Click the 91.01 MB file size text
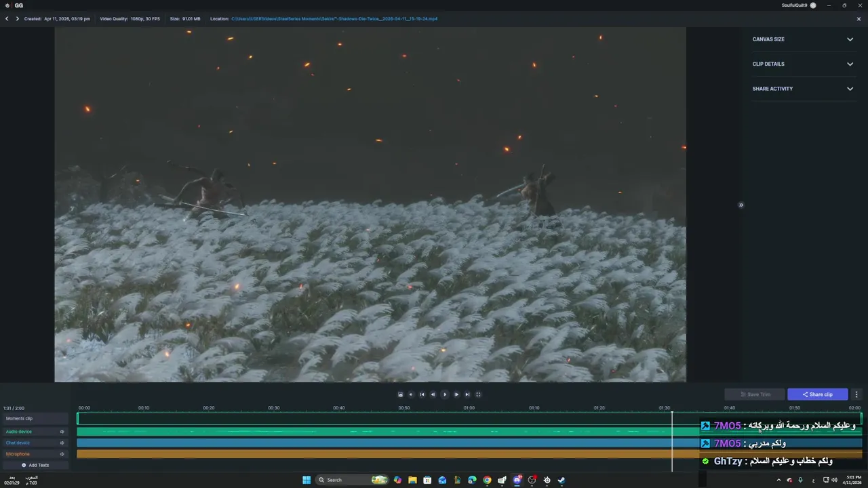 coord(185,19)
